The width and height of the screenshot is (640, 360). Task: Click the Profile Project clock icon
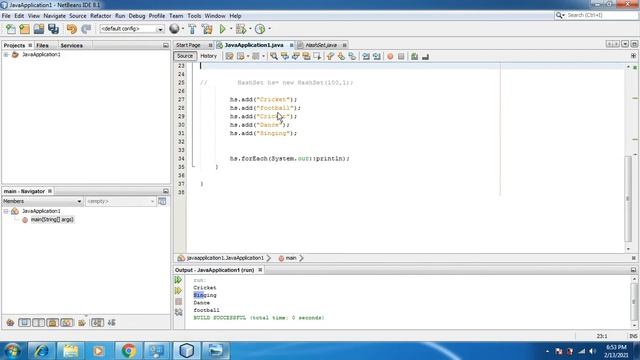260,29
